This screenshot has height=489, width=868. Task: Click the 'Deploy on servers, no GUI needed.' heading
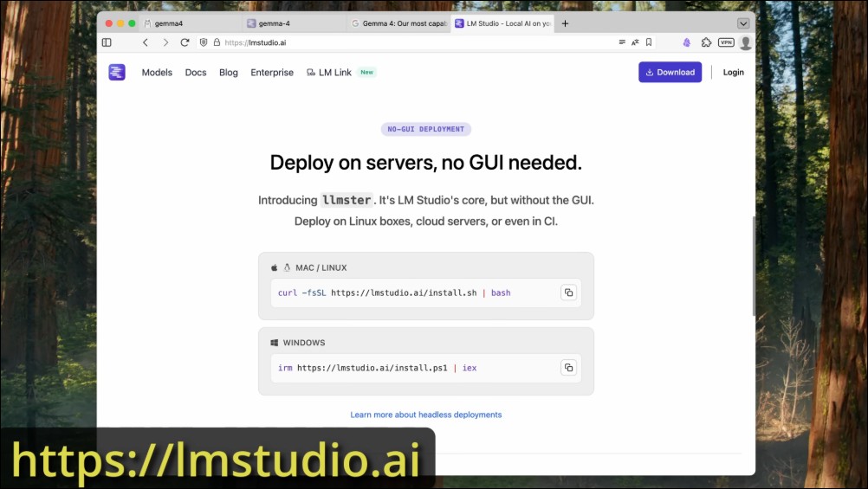(425, 163)
